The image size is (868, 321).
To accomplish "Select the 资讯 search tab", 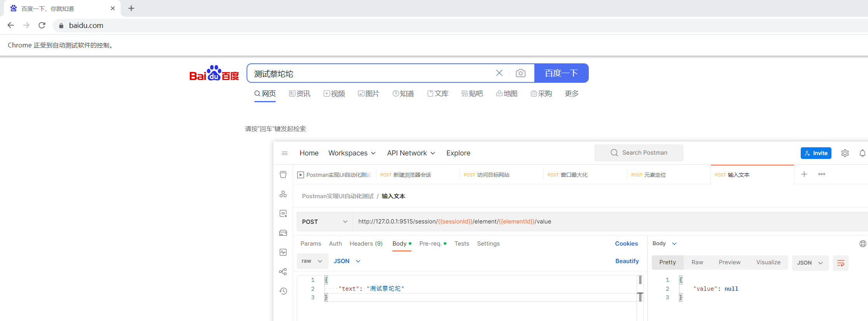I will pyautogui.click(x=299, y=94).
